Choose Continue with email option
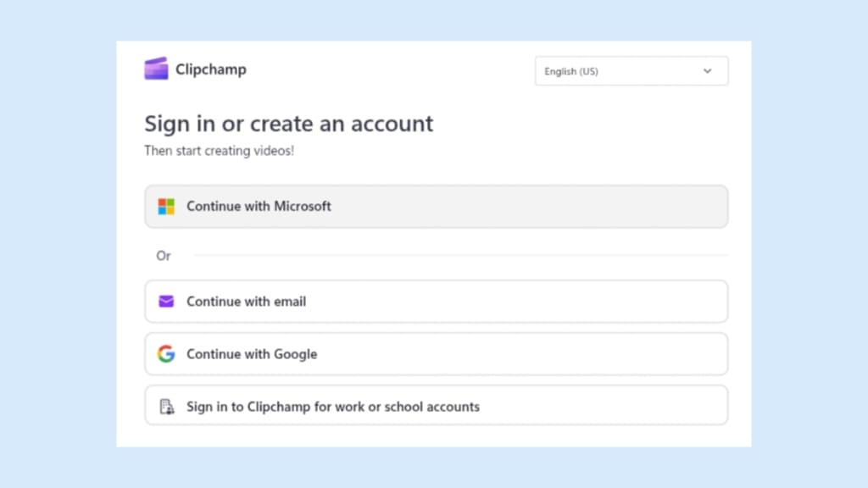The image size is (868, 488). [436, 302]
